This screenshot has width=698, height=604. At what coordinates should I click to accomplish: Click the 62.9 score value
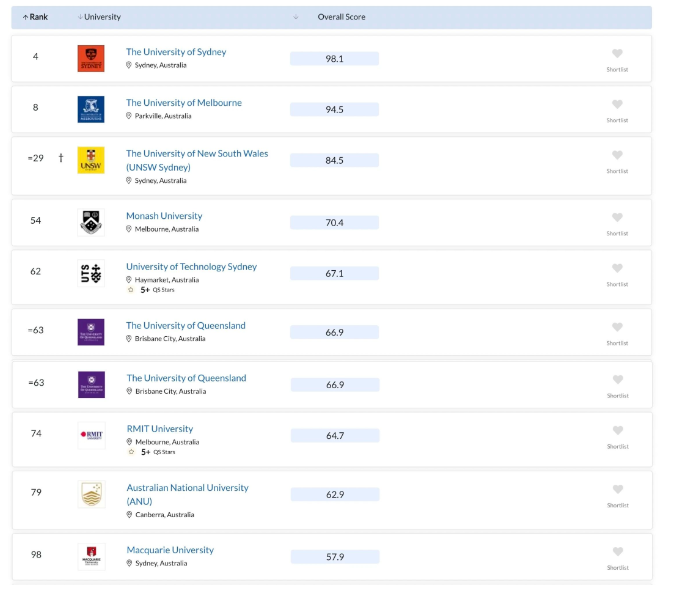(335, 495)
